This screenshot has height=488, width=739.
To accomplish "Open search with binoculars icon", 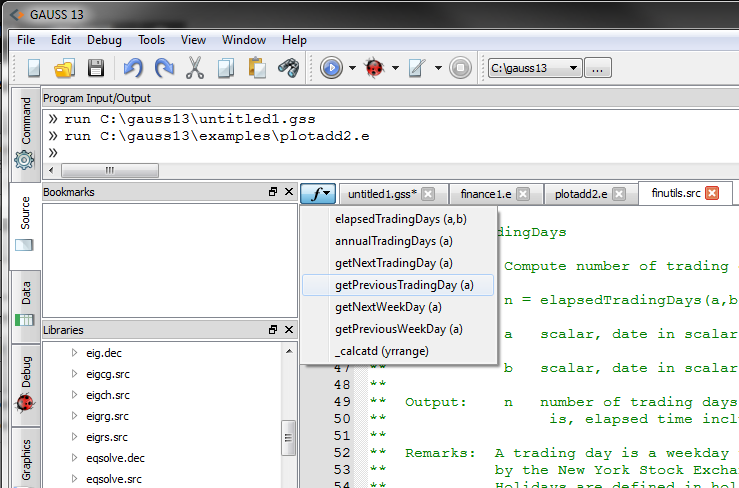I will (x=288, y=68).
